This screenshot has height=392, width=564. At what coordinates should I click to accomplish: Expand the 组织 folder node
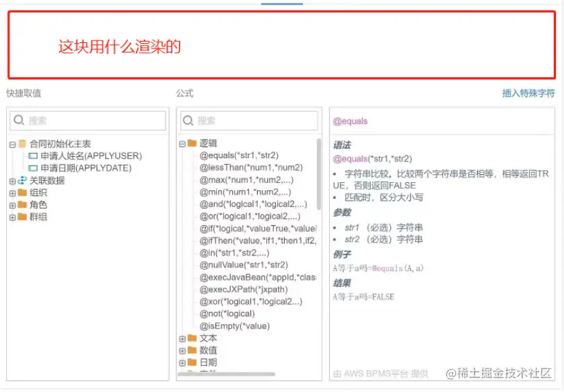tap(13, 193)
